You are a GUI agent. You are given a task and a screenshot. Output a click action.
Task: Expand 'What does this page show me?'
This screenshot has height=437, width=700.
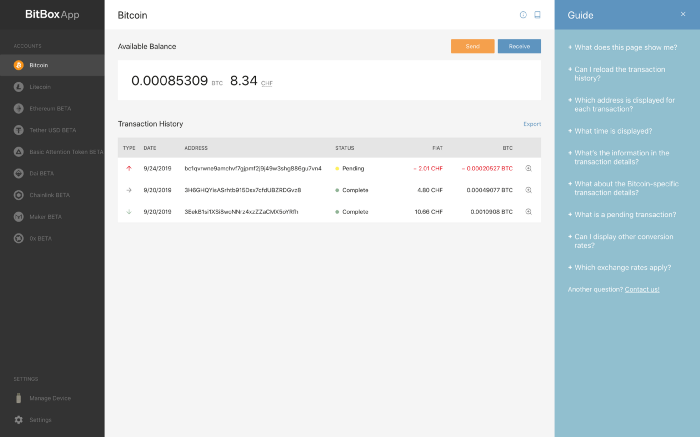pyautogui.click(x=623, y=47)
